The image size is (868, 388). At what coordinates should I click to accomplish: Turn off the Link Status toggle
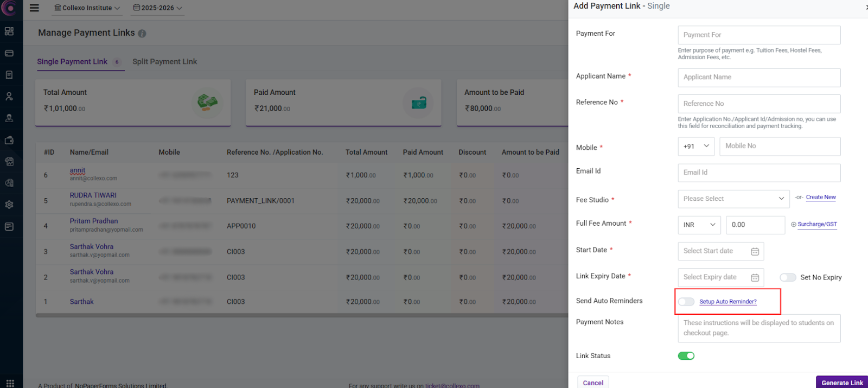[686, 356]
